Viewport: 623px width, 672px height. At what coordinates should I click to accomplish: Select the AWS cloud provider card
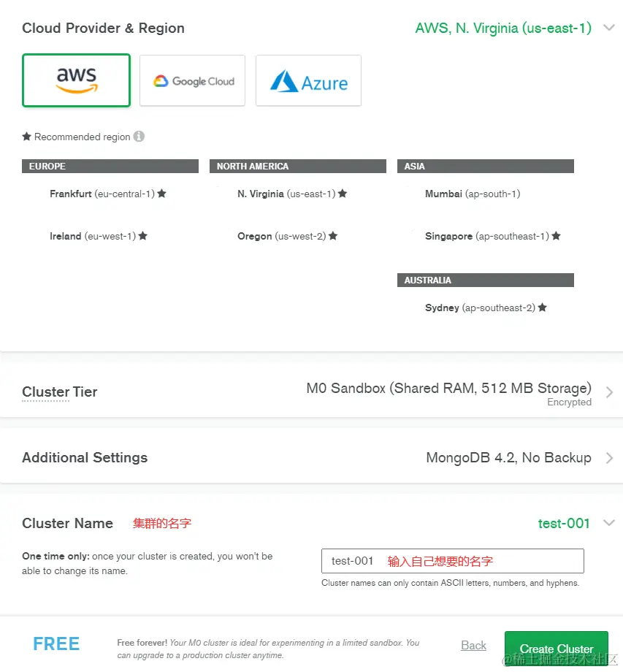(x=76, y=80)
